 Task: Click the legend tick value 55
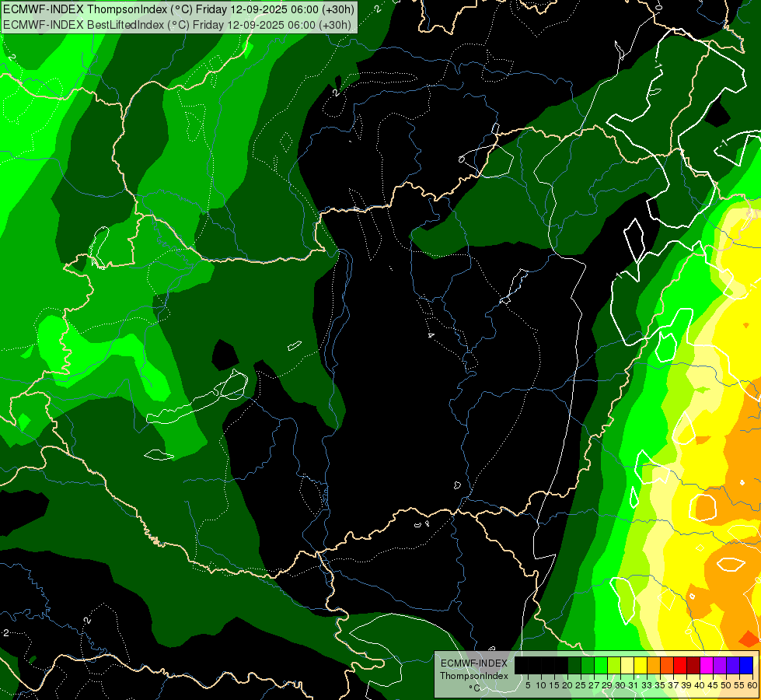pyautogui.click(x=740, y=685)
